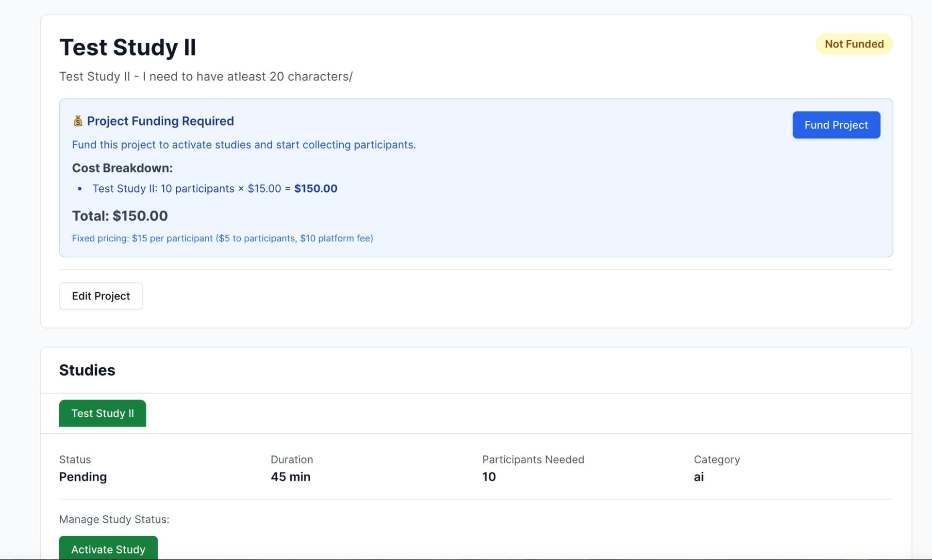Viewport: 932px width, 560px height.
Task: Click the Pending status value
Action: pos(83,477)
